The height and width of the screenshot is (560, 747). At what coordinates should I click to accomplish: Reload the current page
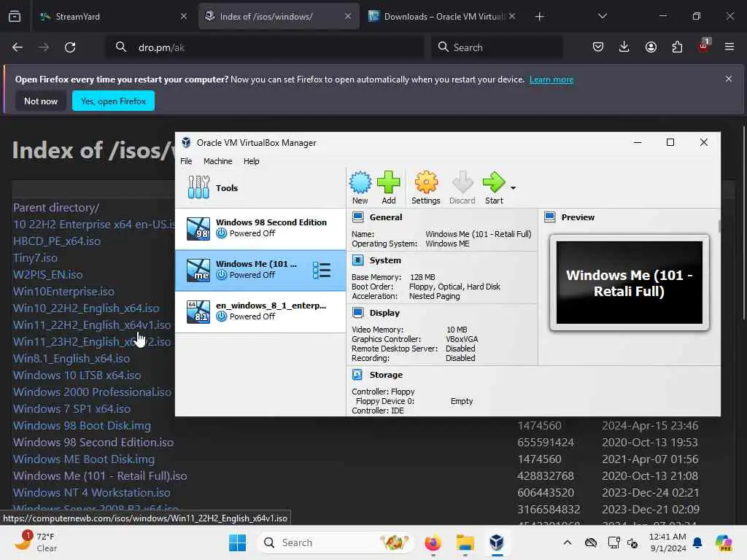click(70, 47)
